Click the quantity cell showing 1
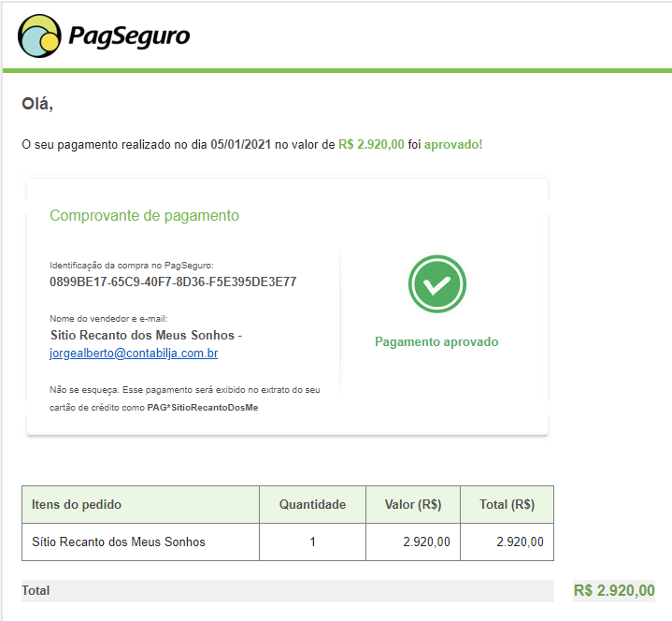This screenshot has width=672, height=621. (x=312, y=542)
